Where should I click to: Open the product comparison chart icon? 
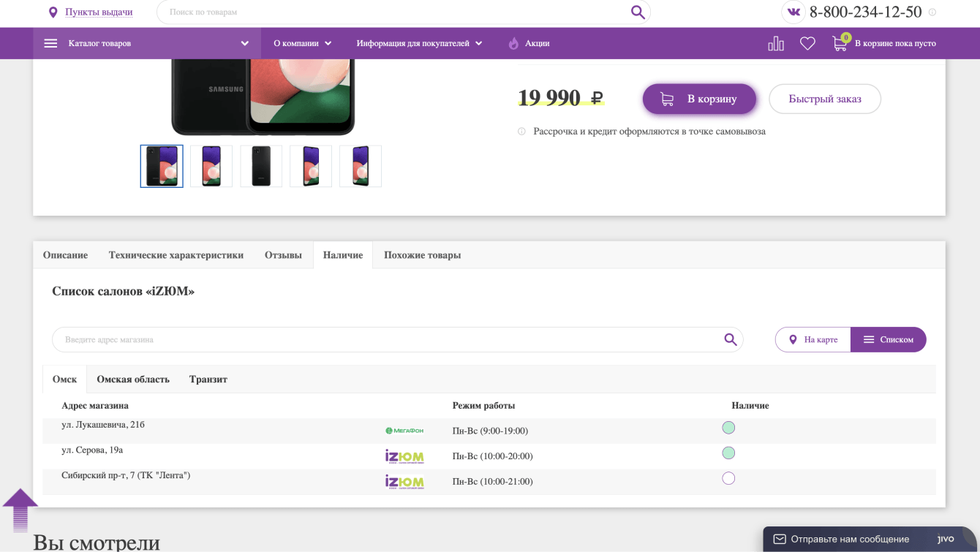pyautogui.click(x=776, y=44)
